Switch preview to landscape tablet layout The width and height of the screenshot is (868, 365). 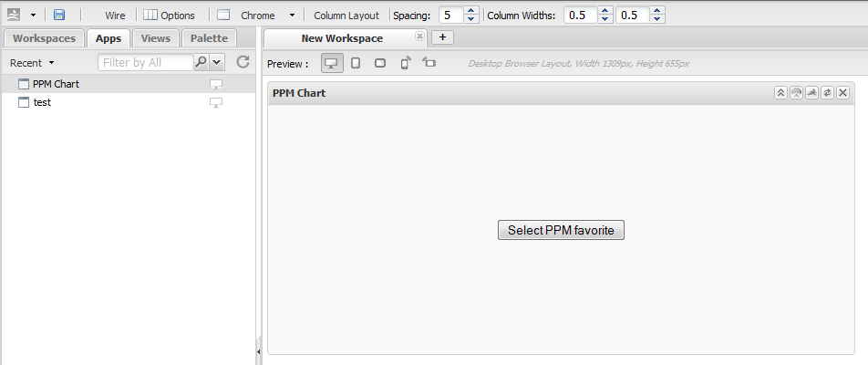(380, 63)
